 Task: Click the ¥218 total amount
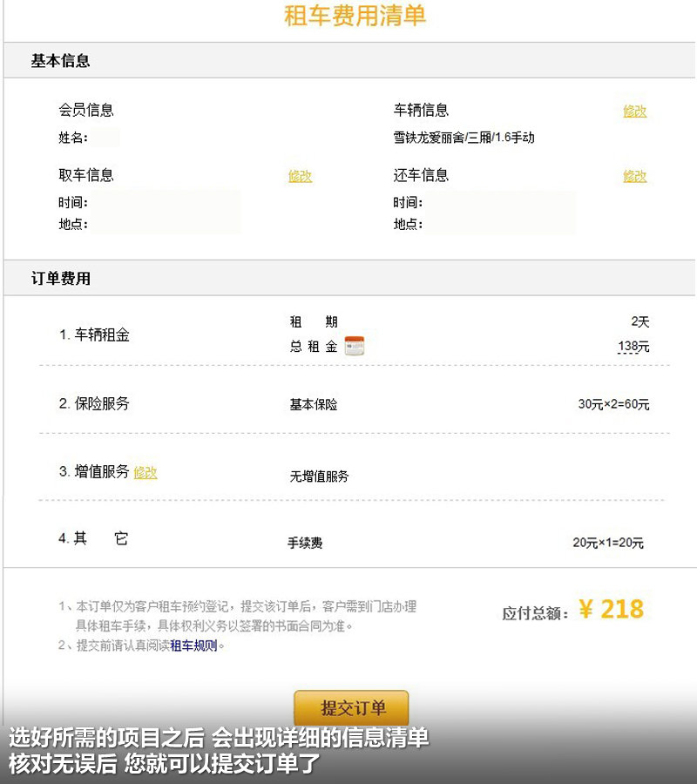point(612,609)
